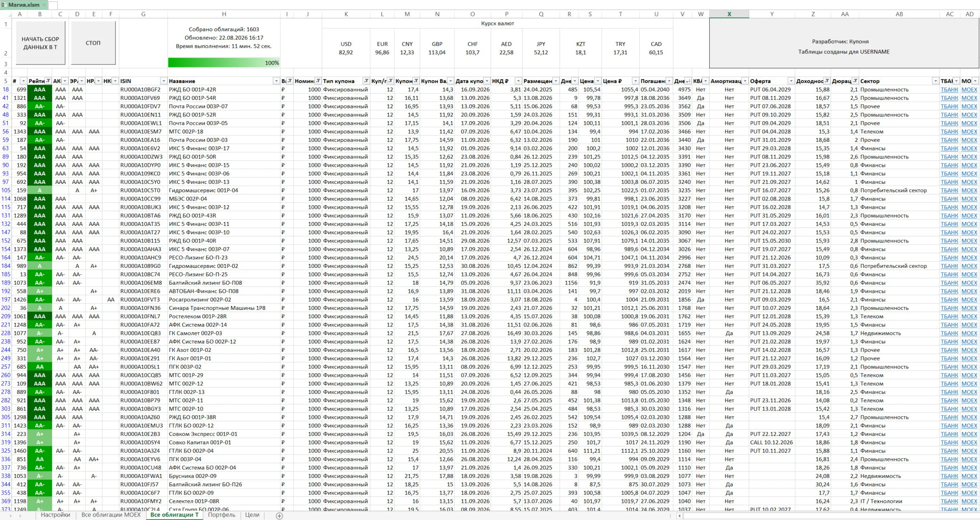Image resolution: width=980 pixels, height=520 pixels.
Task: Open the applied filter on Валюта column
Action: (x=289, y=81)
